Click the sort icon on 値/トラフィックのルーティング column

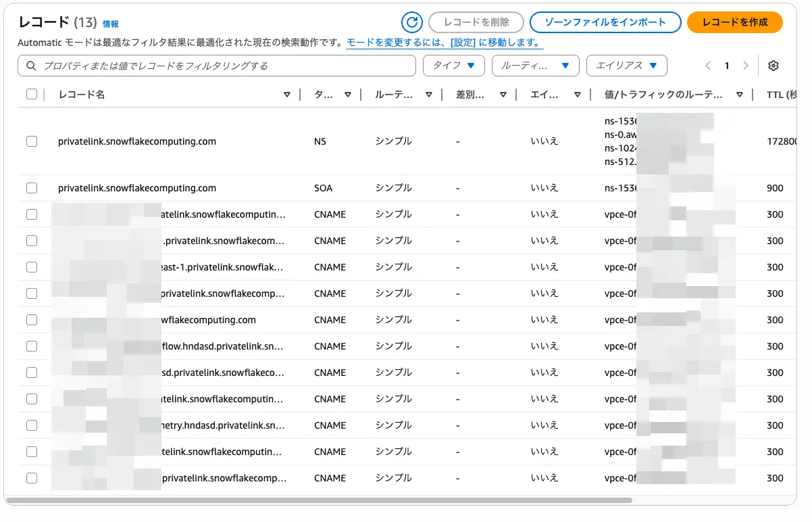click(740, 95)
